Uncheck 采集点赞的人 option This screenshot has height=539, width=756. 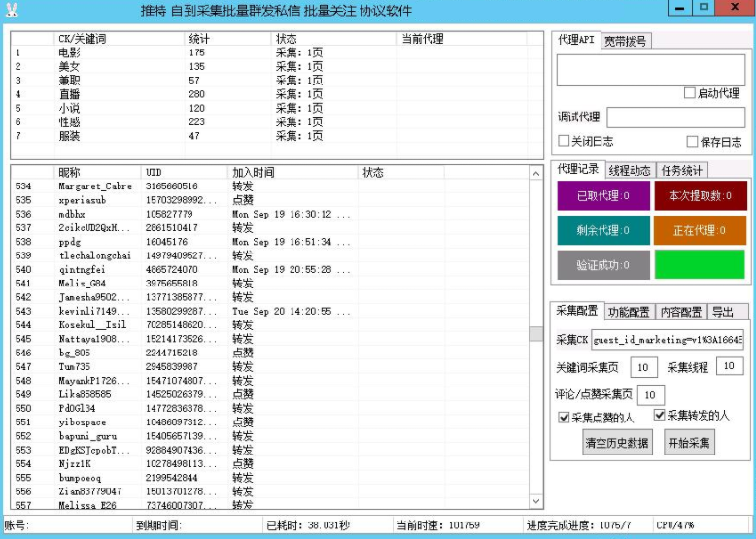[x=564, y=418]
